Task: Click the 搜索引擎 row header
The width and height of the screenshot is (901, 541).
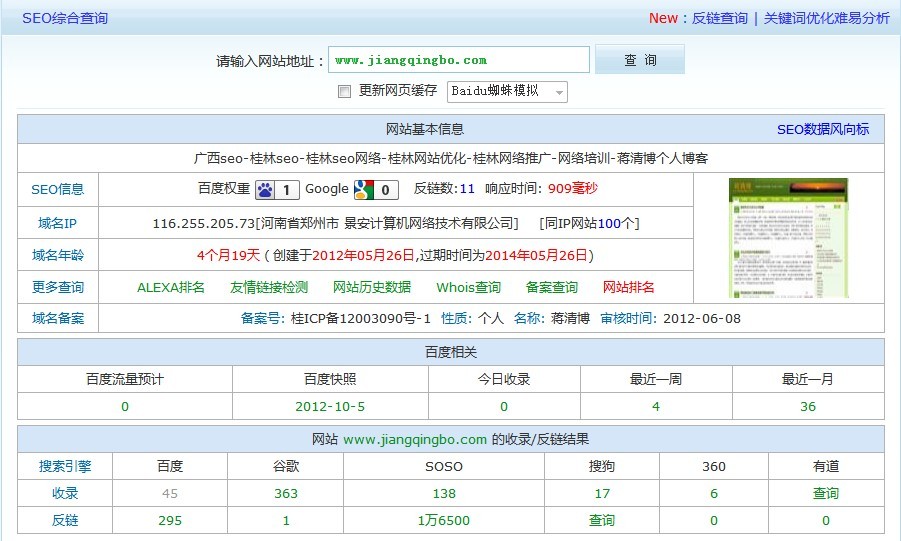Action: click(x=65, y=467)
